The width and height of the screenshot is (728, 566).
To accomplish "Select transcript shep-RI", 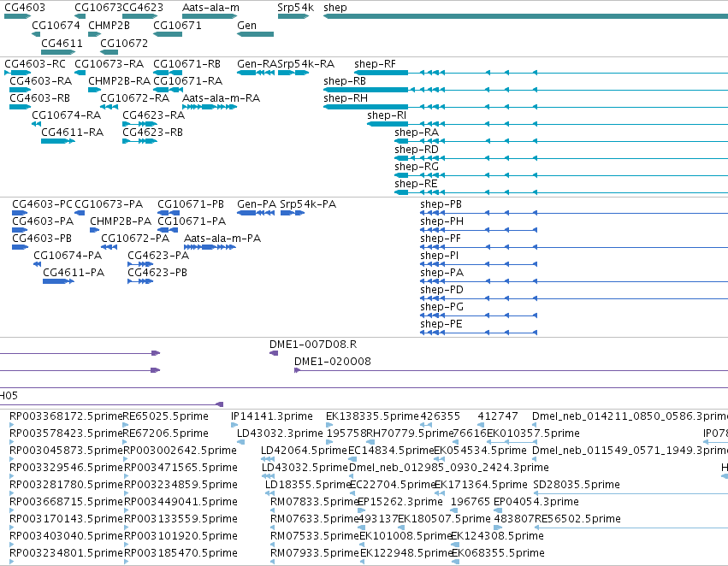I will [x=387, y=115].
